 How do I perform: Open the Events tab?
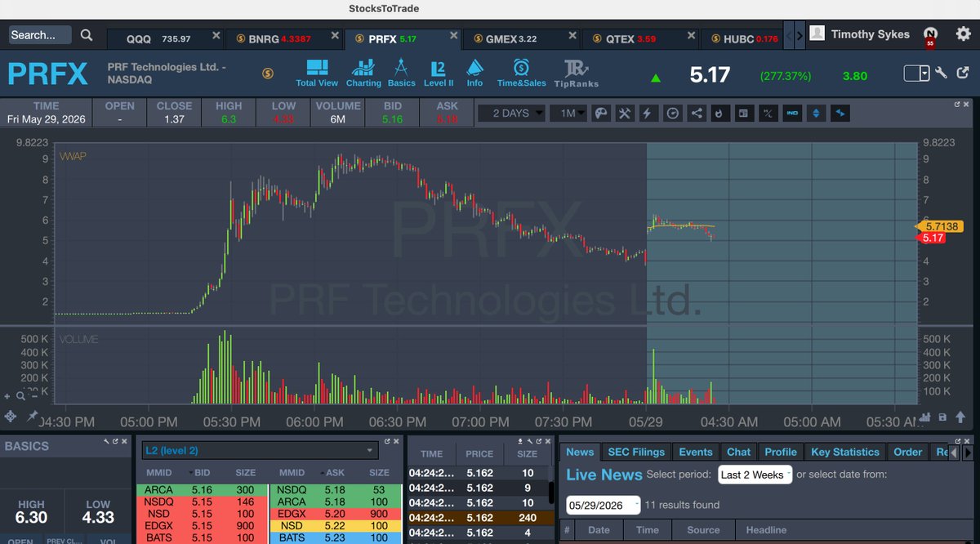coord(696,452)
